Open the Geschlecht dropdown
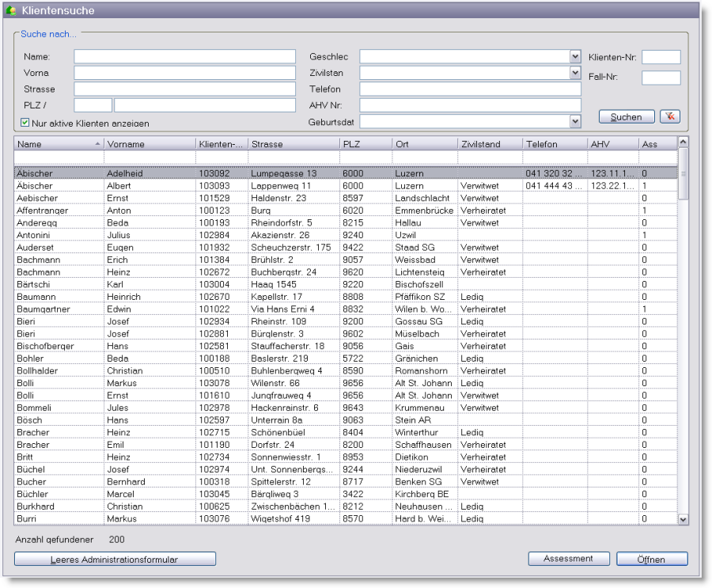The image size is (712, 588). pyautogui.click(x=575, y=57)
